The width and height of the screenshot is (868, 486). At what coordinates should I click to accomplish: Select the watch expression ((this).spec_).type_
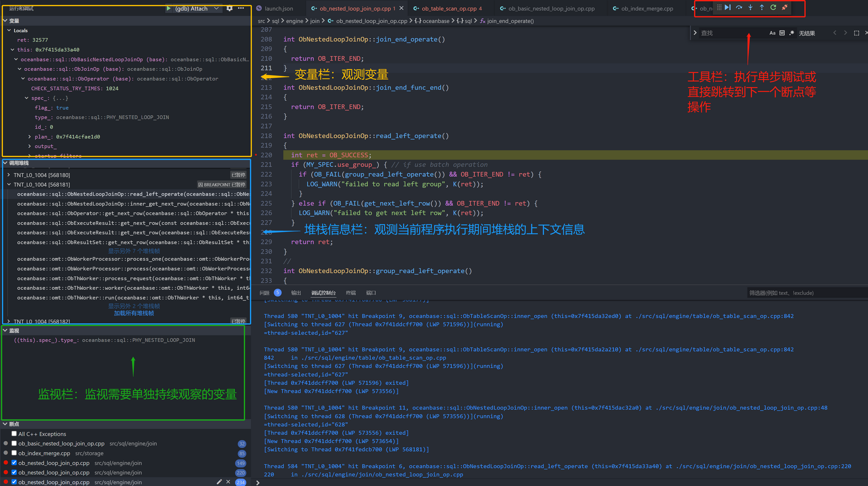pos(104,340)
